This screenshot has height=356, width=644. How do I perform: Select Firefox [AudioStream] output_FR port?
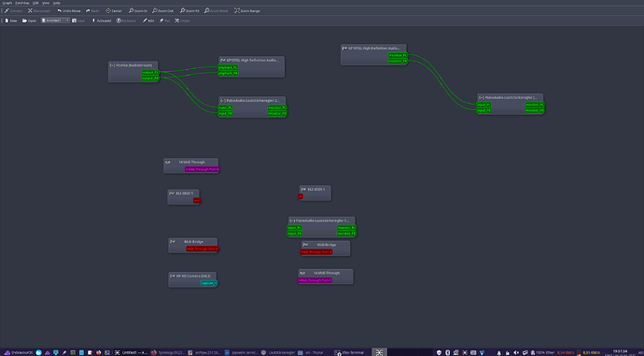tap(150, 78)
